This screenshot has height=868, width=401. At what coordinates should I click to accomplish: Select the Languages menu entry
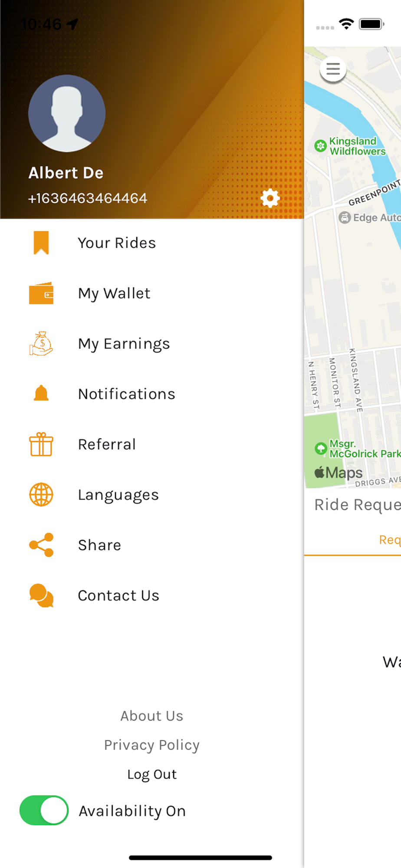152,494
